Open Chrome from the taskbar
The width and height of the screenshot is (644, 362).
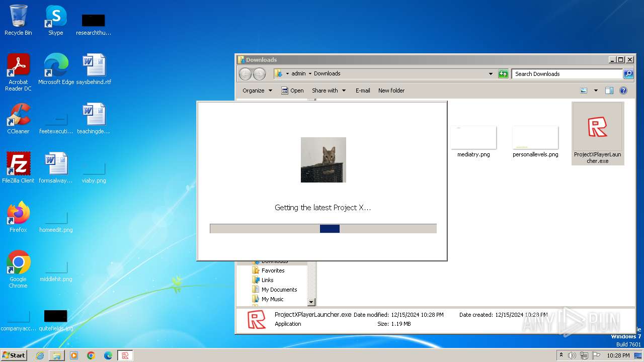coord(91,355)
